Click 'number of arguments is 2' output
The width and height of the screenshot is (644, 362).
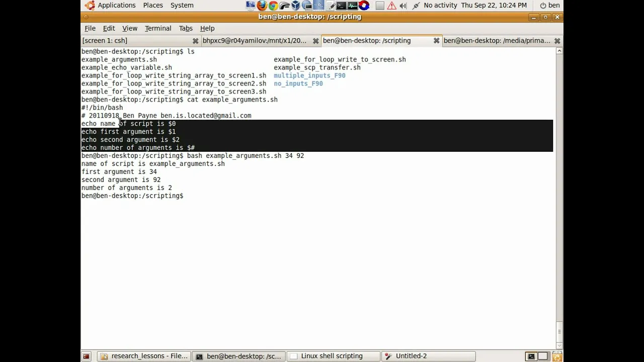click(126, 188)
